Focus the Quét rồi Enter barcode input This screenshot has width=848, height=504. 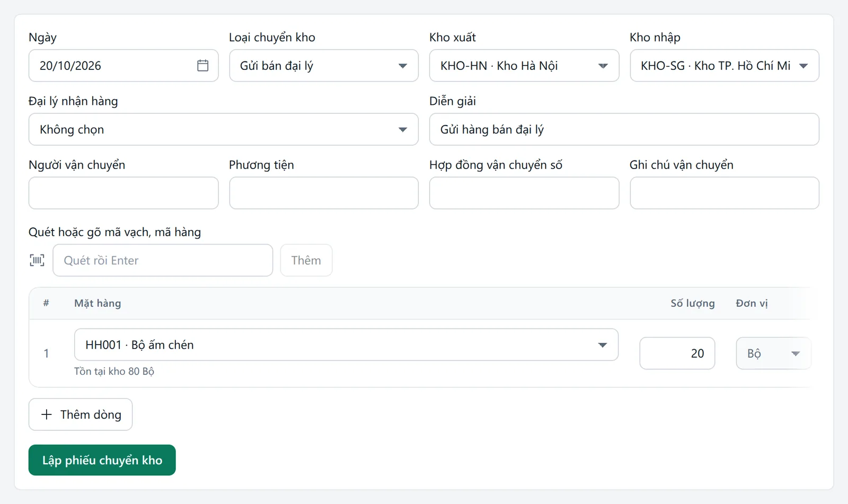click(x=163, y=260)
